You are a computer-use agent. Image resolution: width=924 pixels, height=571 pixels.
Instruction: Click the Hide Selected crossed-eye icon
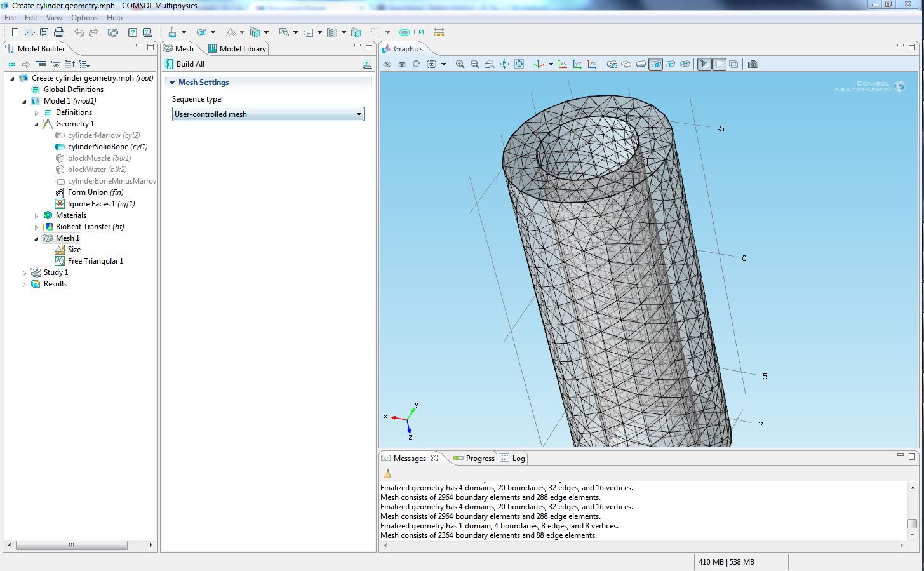pos(387,64)
